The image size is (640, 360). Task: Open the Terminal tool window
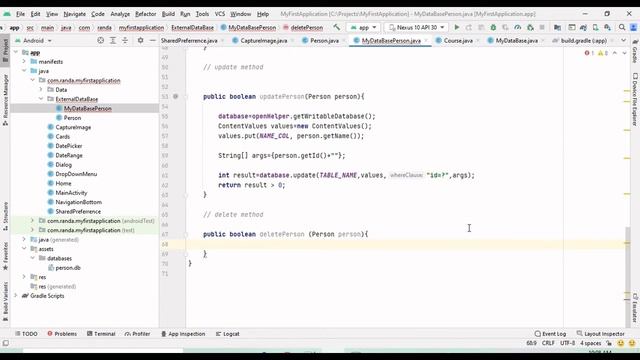click(x=101, y=333)
